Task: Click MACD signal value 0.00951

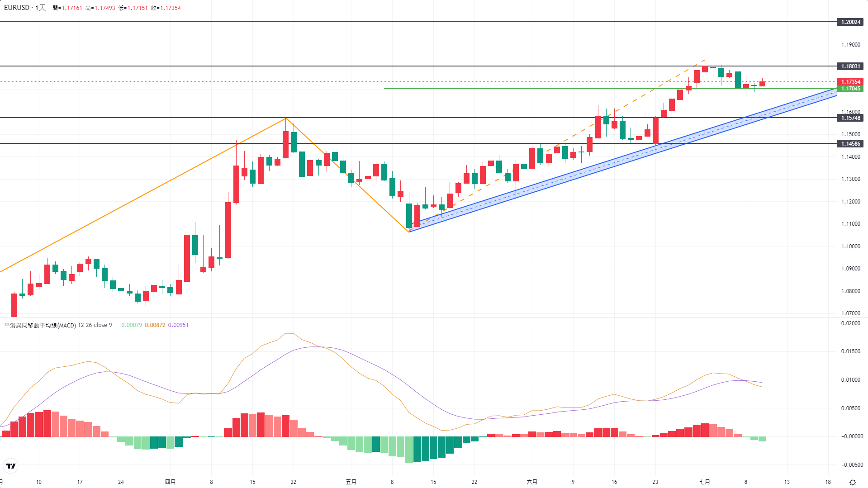Action: pyautogui.click(x=178, y=325)
